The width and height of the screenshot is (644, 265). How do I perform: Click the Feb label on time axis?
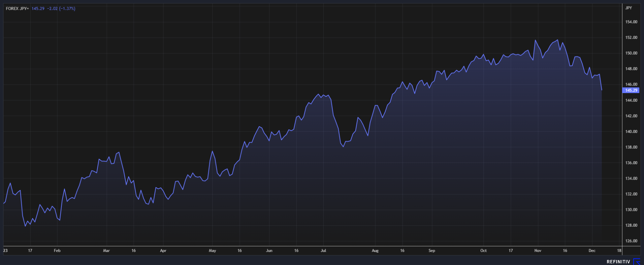(57, 251)
